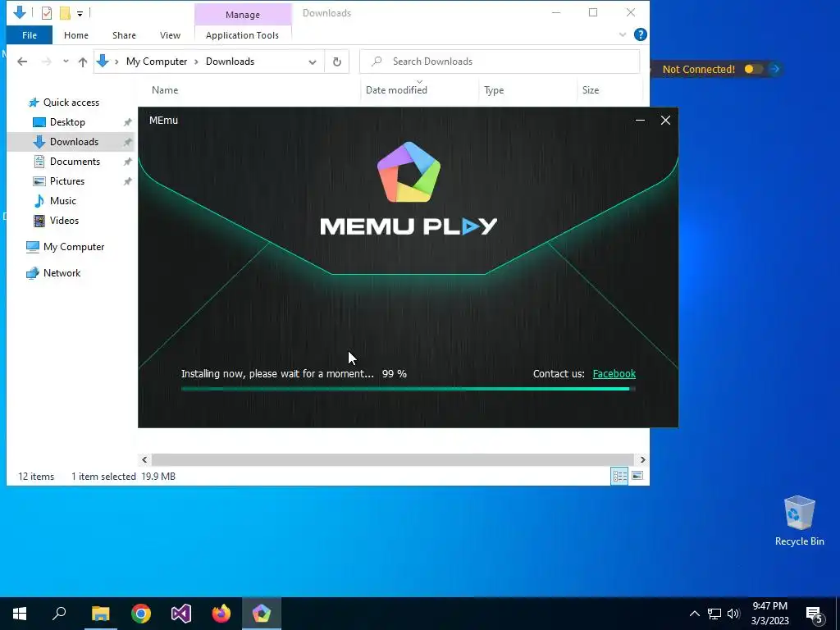The height and width of the screenshot is (630, 840).
Task: Open File Explorer from the taskbar
Action: click(100, 614)
